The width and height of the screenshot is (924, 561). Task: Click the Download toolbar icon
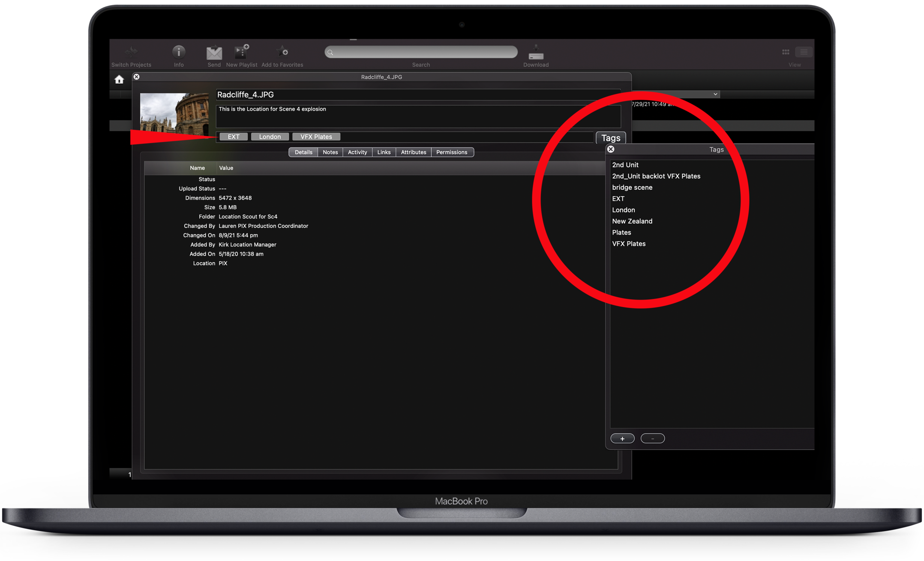point(536,53)
